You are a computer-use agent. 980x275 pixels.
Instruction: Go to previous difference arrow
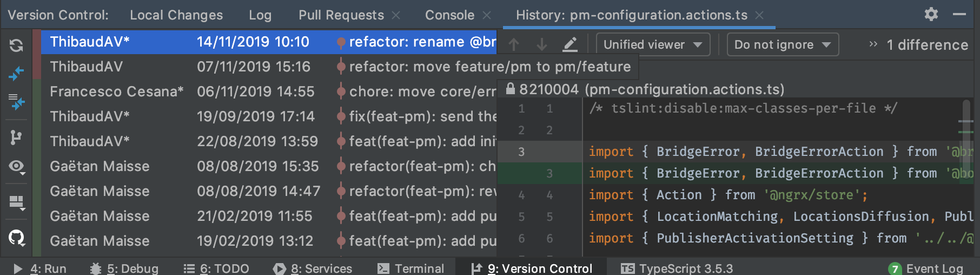point(514,44)
